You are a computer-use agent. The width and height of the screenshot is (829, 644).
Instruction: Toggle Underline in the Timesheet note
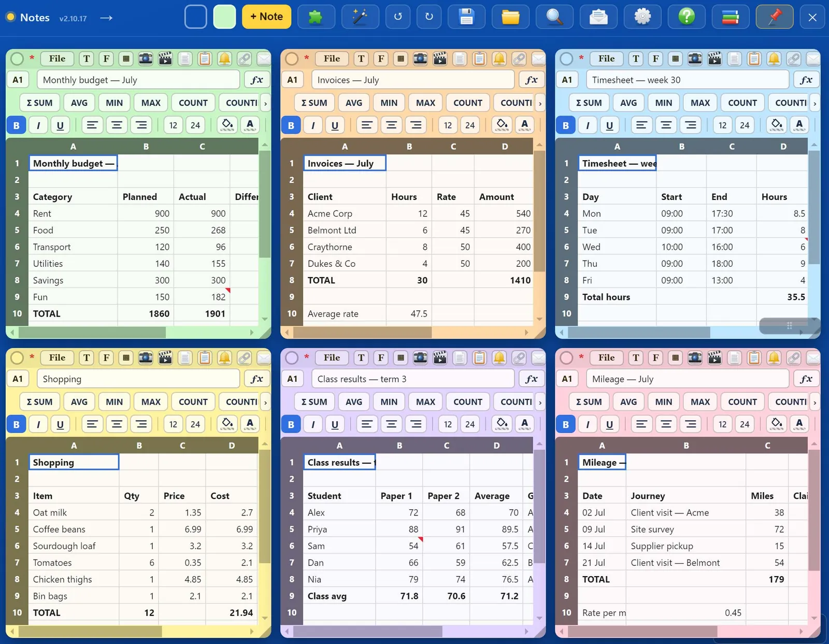pos(609,125)
